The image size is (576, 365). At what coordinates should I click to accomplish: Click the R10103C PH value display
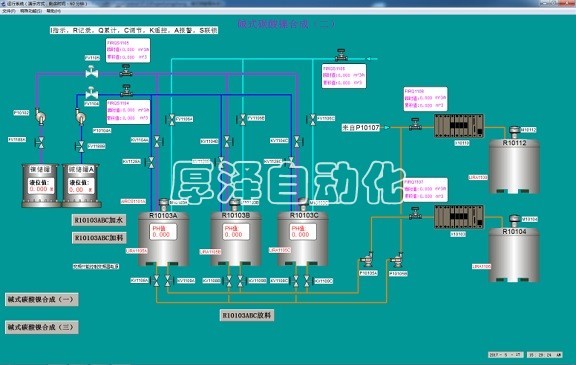(302, 232)
